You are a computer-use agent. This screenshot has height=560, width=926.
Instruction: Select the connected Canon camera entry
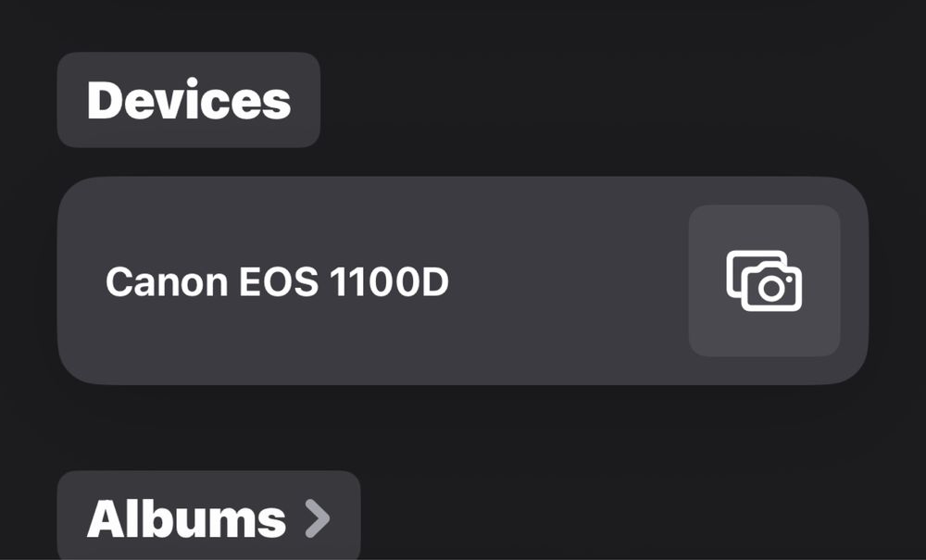coord(462,280)
